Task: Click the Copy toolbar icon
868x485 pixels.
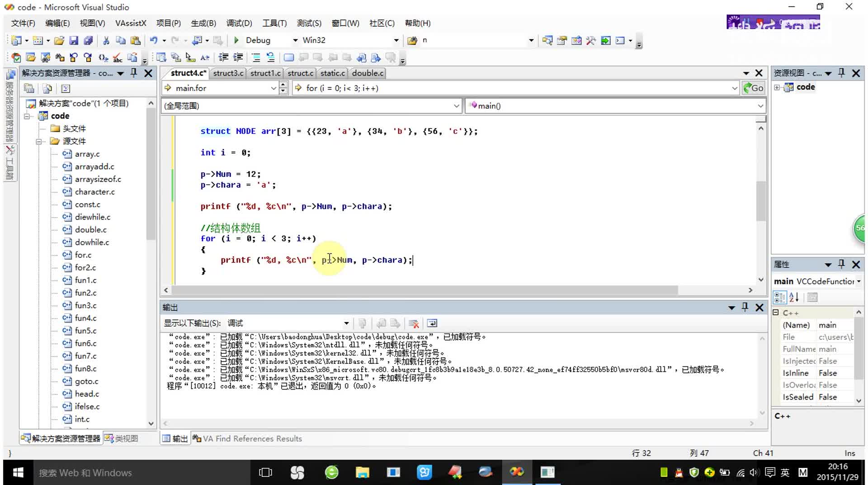Action: pyautogui.click(x=121, y=41)
